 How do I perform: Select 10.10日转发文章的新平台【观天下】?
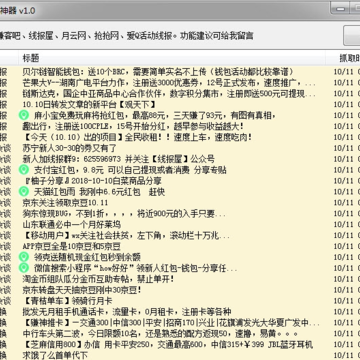tap(180, 105)
